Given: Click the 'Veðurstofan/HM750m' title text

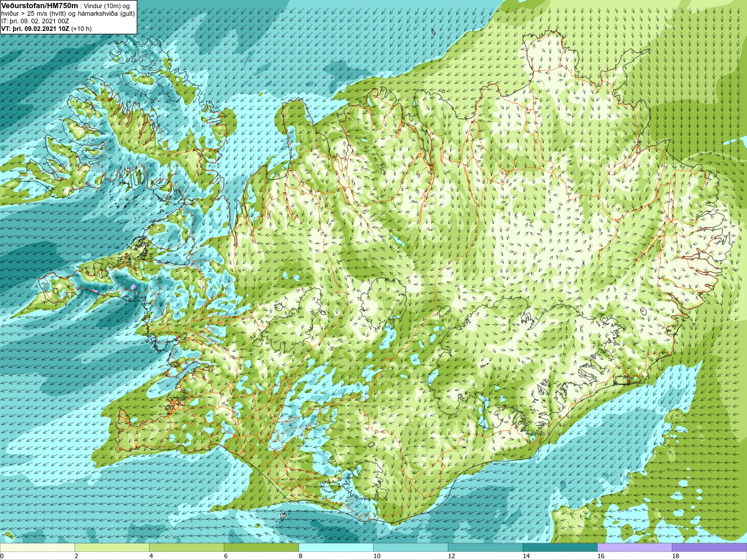Looking at the screenshot, I should (x=40, y=5).
